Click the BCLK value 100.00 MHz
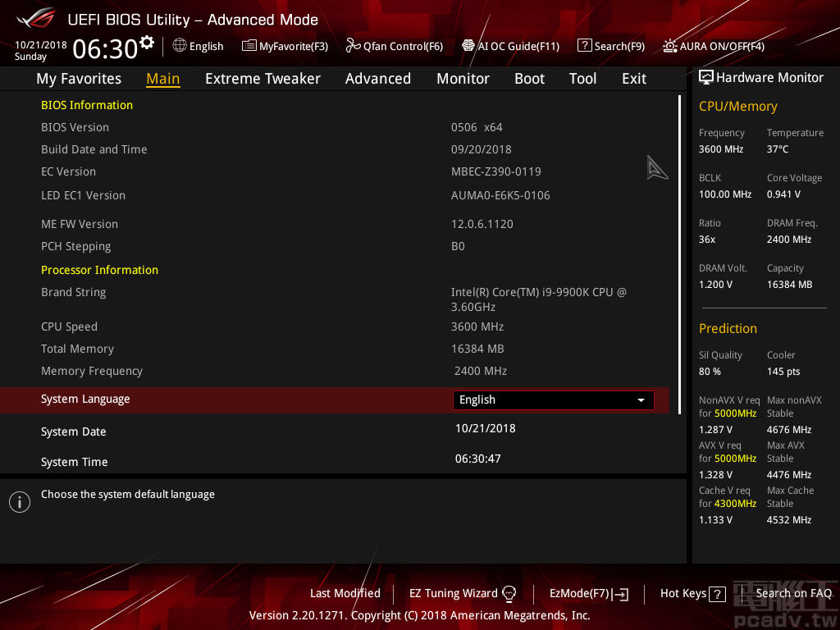840x630 pixels. [x=725, y=194]
